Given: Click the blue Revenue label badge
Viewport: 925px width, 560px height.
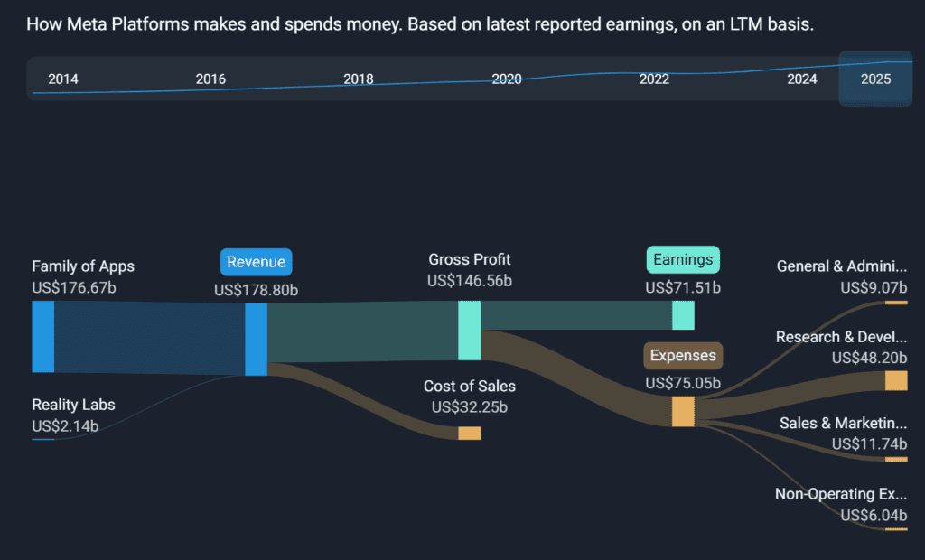Looking at the screenshot, I should [257, 263].
